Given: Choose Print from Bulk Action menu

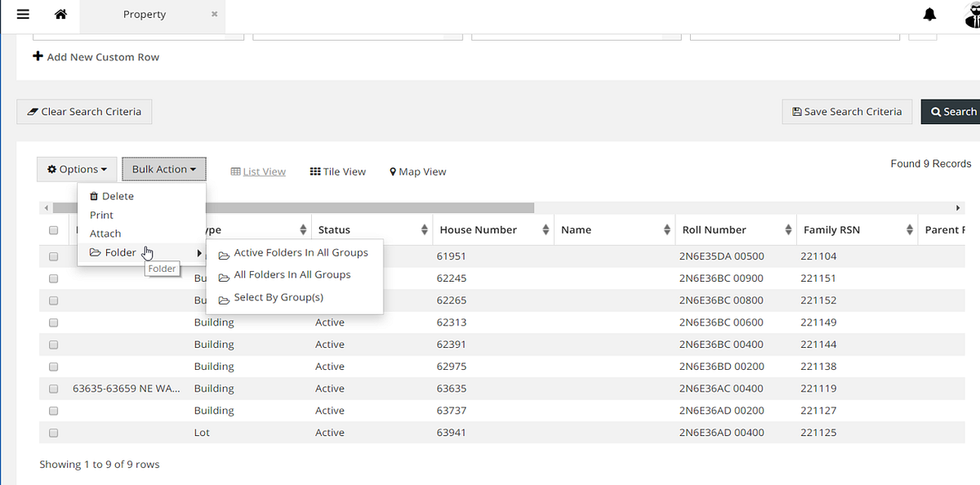Looking at the screenshot, I should (x=102, y=215).
